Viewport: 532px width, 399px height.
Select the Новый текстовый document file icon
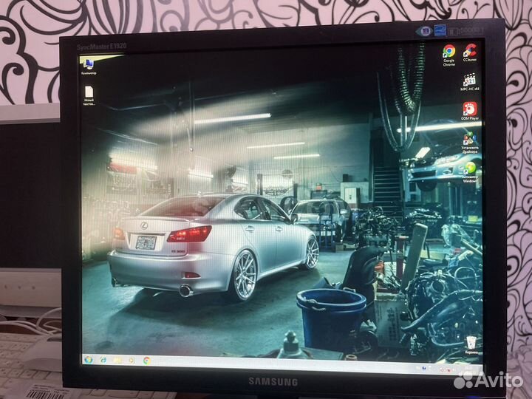click(x=89, y=95)
